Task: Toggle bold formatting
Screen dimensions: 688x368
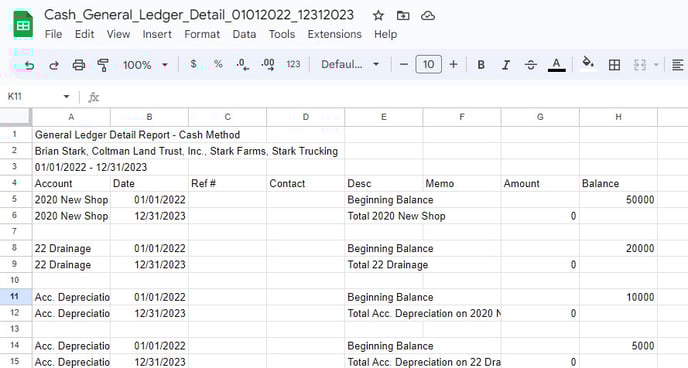Action: pos(481,65)
